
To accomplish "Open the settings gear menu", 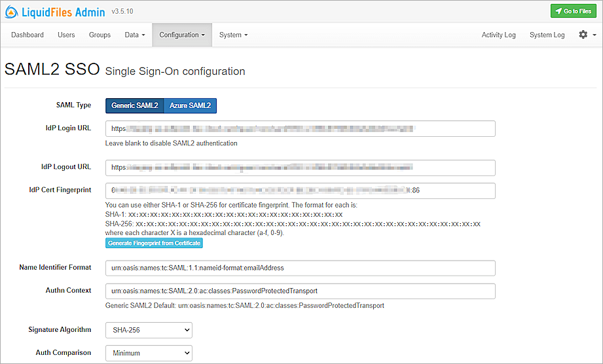I will [583, 35].
